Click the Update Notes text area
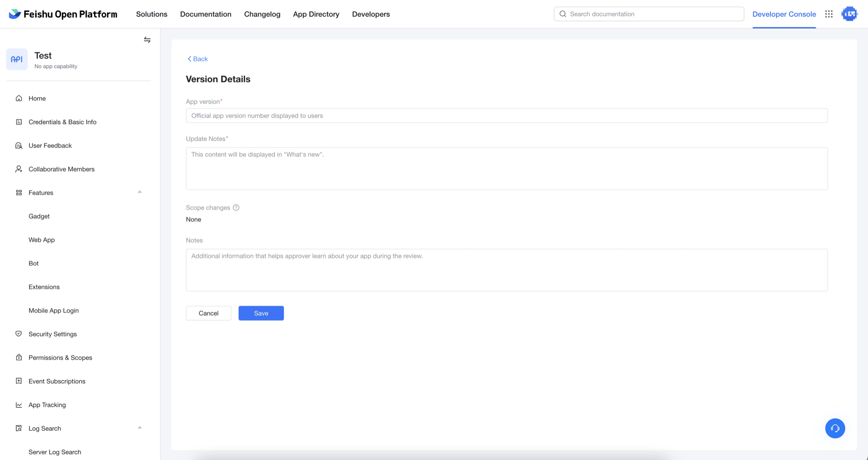Screen dimensions: 868x460 506,168
